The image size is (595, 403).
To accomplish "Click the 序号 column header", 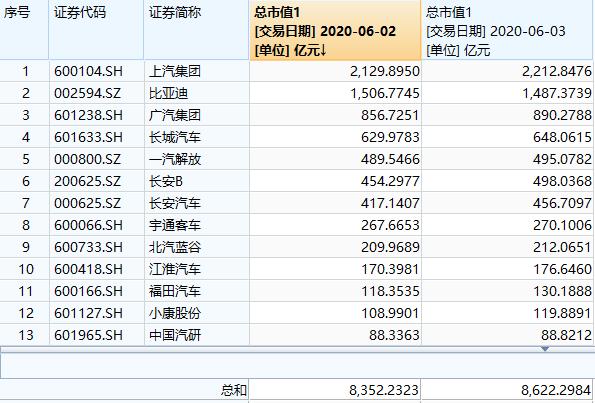I will (24, 30).
